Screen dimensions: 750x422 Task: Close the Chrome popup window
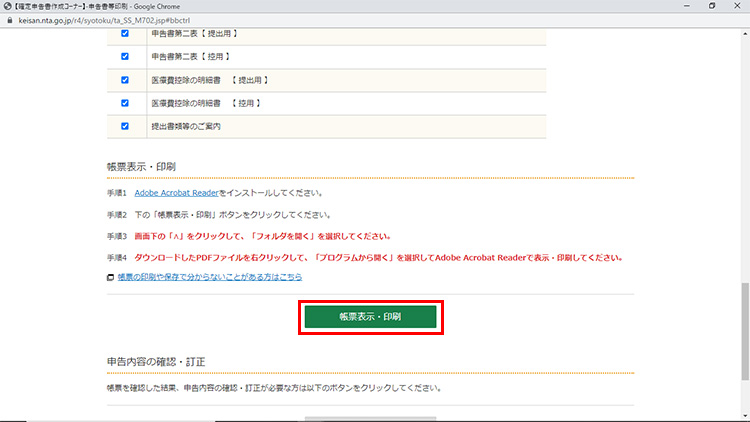point(737,6)
